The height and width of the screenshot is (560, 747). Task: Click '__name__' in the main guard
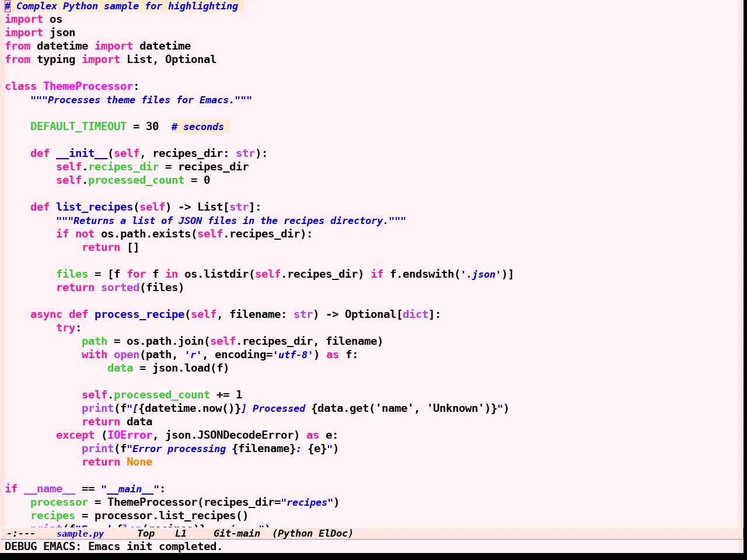point(50,489)
